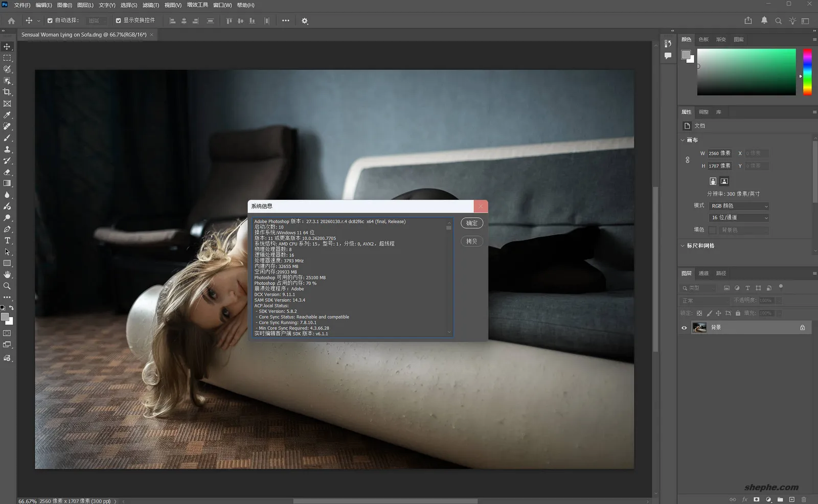Disable 显示变换控件 in the options bar

[118, 20]
